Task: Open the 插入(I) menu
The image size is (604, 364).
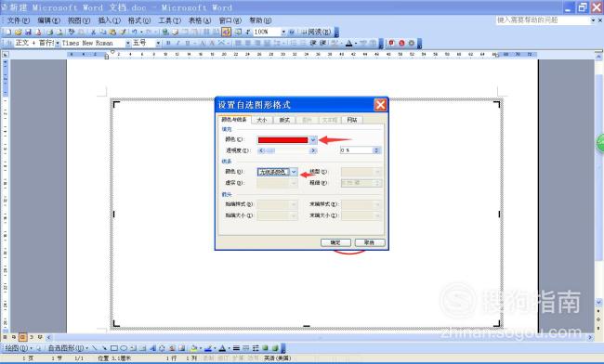Action: click(109, 20)
